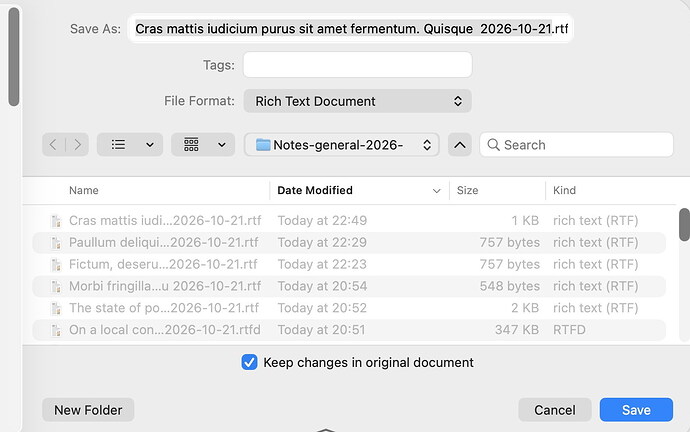Click the file list vertical scrollbar thumb

click(x=684, y=225)
